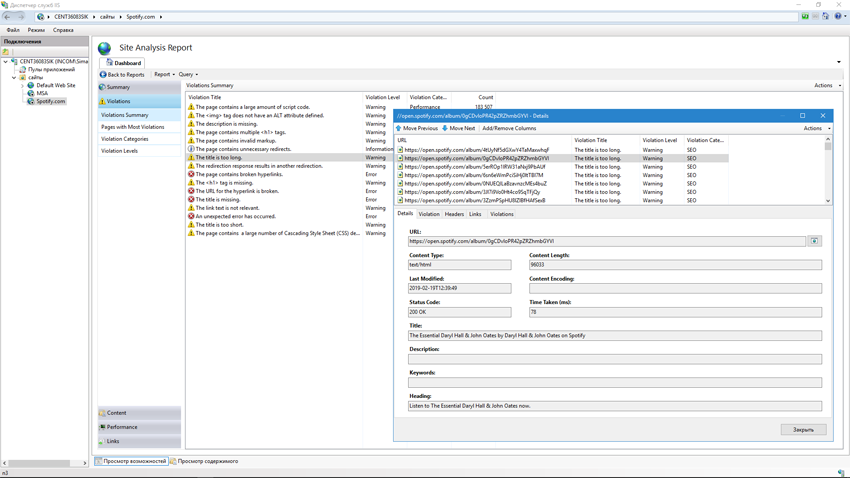Select Violation Levels item
The image size is (850, 478).
click(x=139, y=151)
